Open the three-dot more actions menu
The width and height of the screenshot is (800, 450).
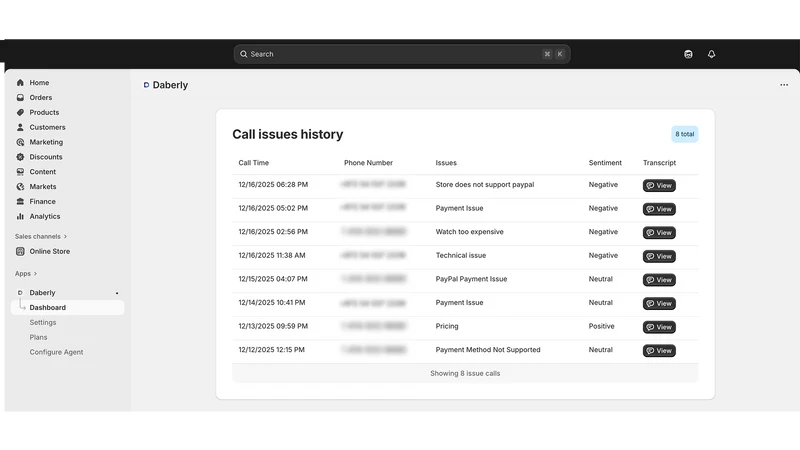pos(784,85)
